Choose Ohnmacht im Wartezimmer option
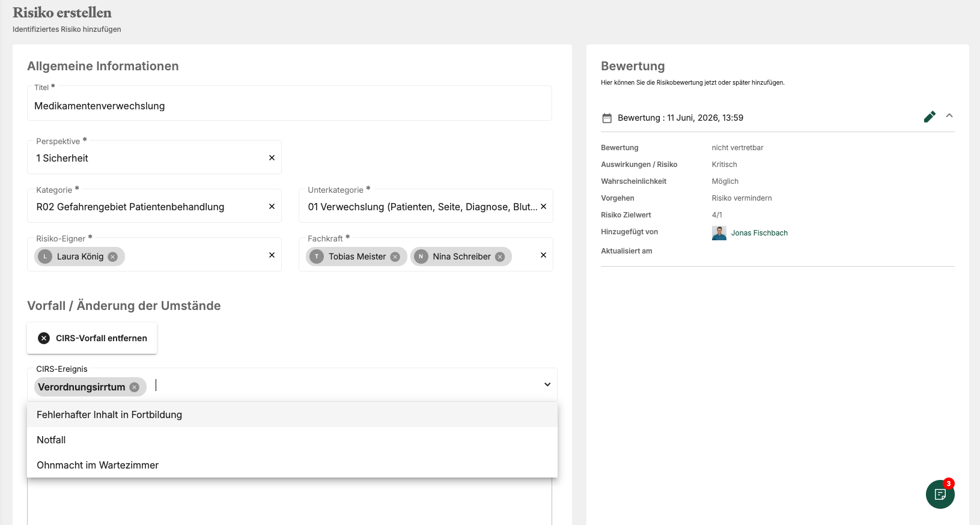This screenshot has width=980, height=525. tap(292, 465)
